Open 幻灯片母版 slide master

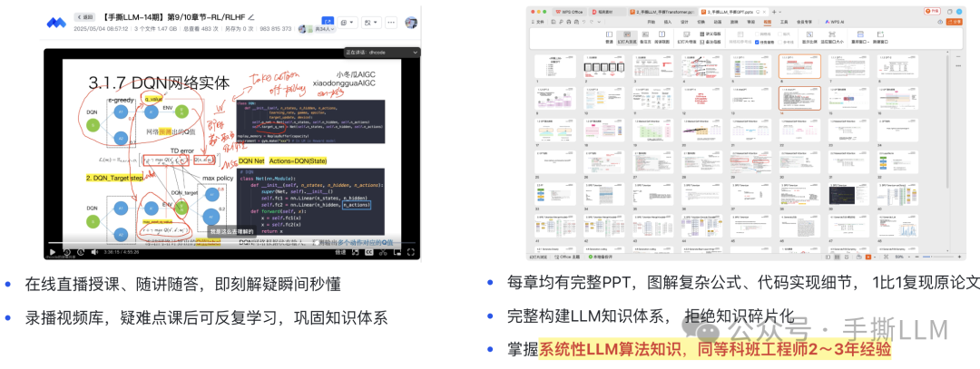(x=687, y=37)
